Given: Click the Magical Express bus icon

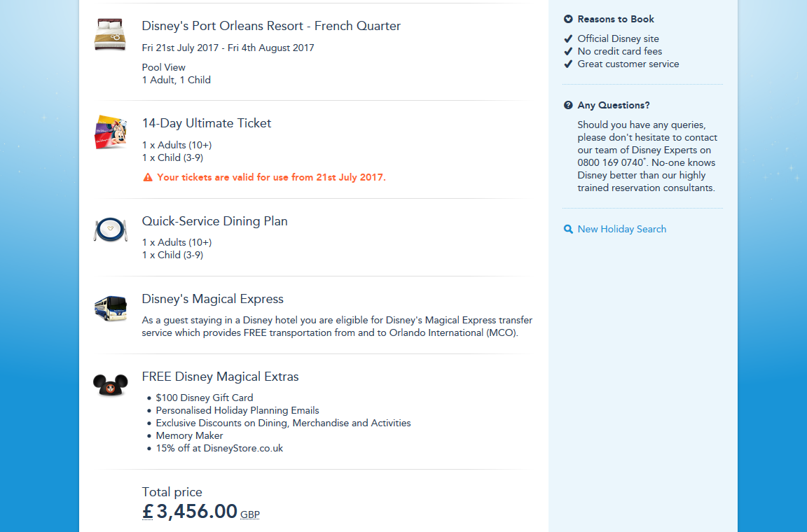Looking at the screenshot, I should coord(110,307).
